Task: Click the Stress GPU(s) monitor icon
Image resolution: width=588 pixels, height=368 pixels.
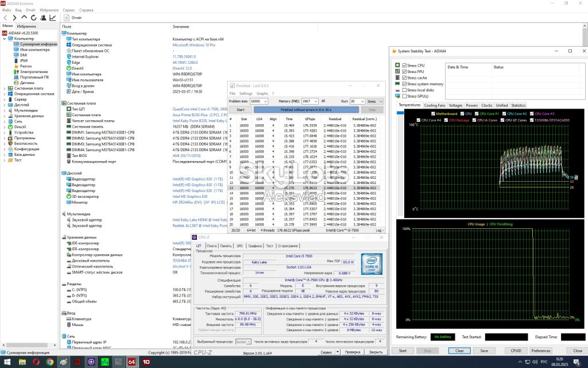Action: point(397,96)
